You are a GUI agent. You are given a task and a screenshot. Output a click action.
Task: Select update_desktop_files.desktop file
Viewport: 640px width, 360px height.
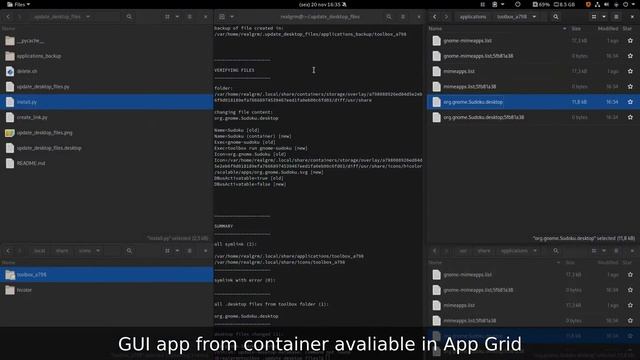click(x=107, y=148)
